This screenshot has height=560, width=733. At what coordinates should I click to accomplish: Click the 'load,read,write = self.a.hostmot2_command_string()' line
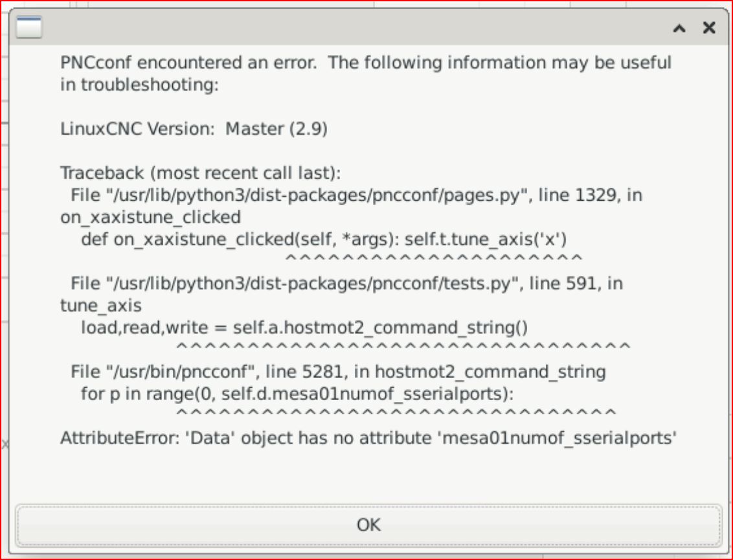pos(304,328)
